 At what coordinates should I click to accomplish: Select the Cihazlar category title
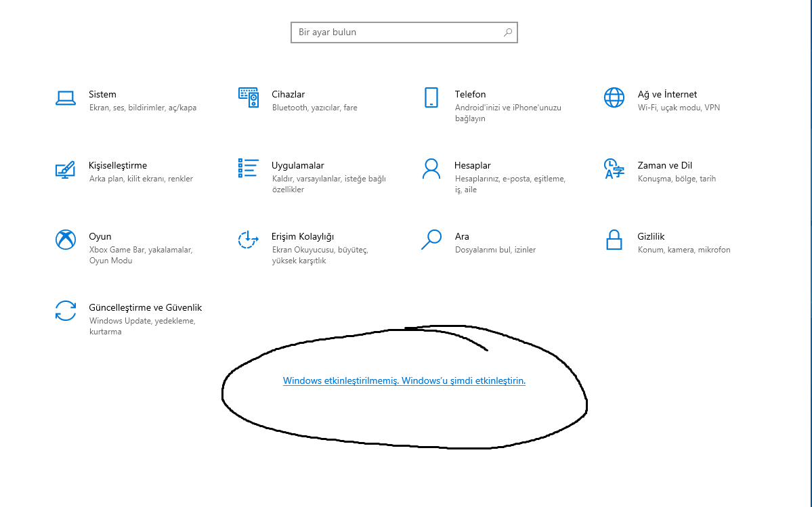[288, 94]
